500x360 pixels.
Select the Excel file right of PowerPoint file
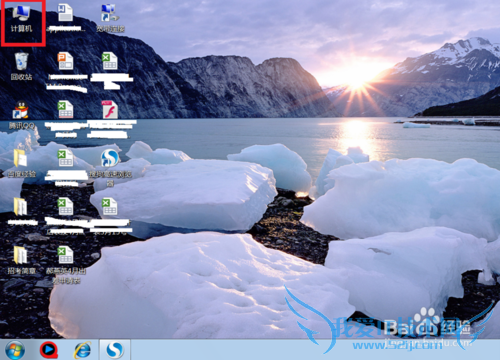point(110,61)
